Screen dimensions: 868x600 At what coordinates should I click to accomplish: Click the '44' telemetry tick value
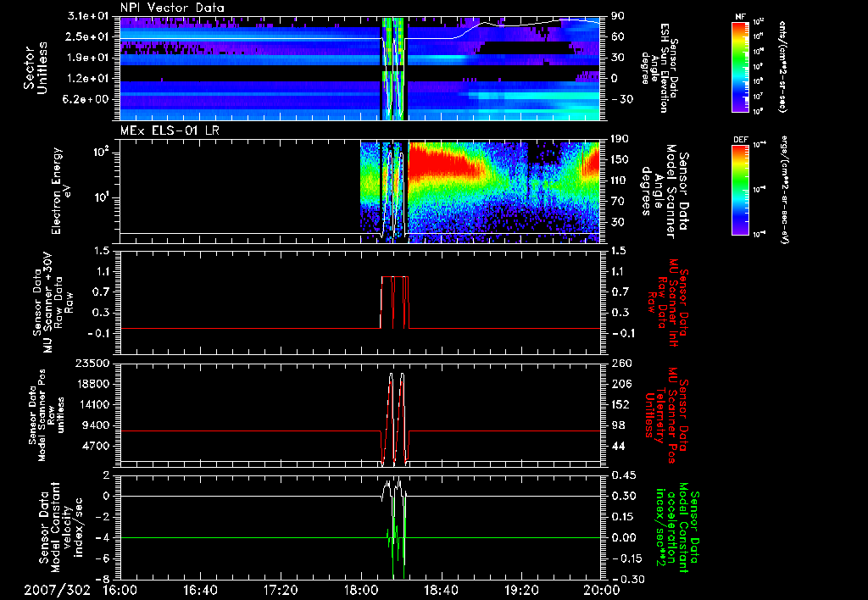(x=618, y=446)
